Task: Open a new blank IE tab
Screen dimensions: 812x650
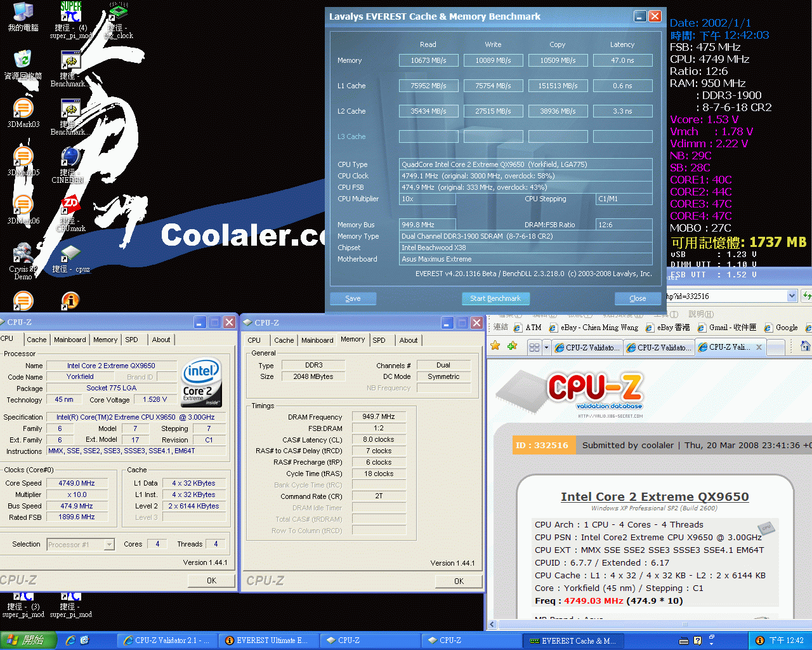Action: 776,347
